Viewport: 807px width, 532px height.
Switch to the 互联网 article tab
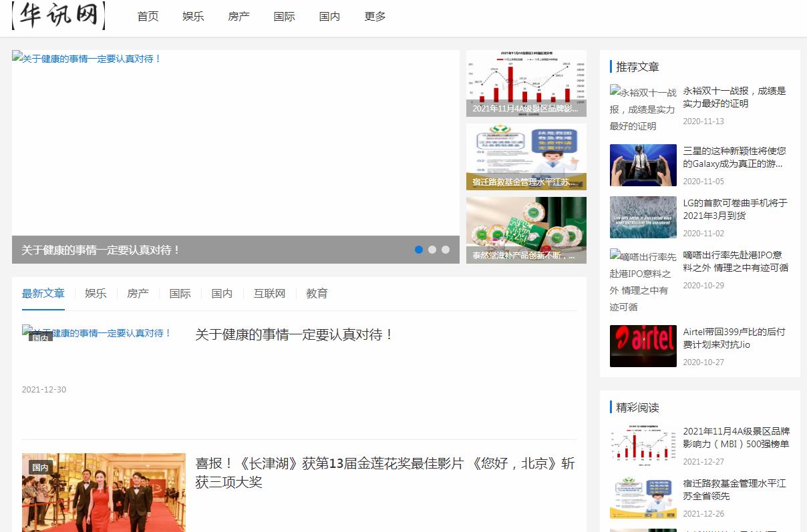pyautogui.click(x=269, y=294)
